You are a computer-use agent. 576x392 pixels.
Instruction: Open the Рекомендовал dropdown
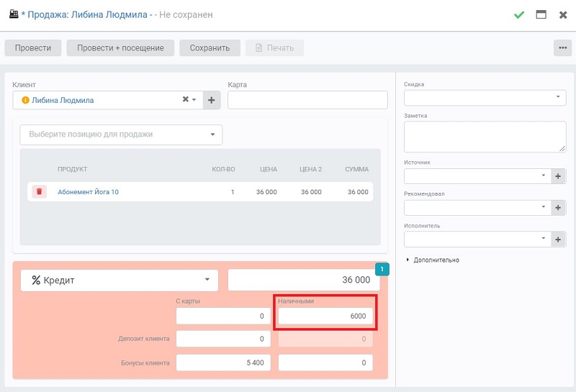point(477,208)
